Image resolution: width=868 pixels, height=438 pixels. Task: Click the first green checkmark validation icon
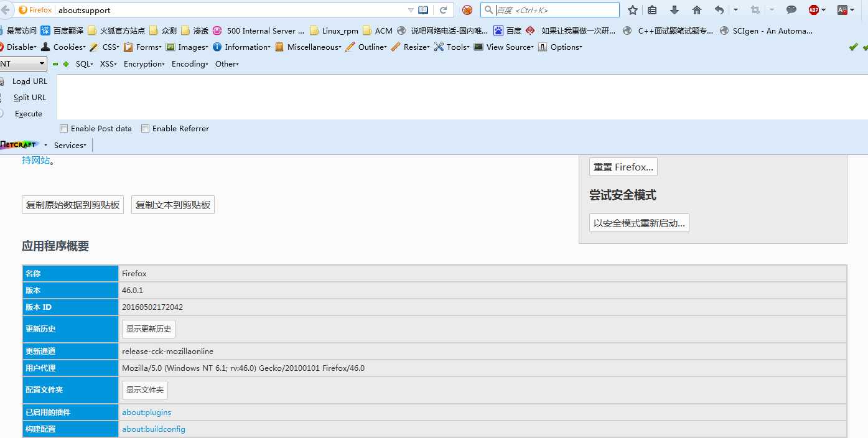853,47
